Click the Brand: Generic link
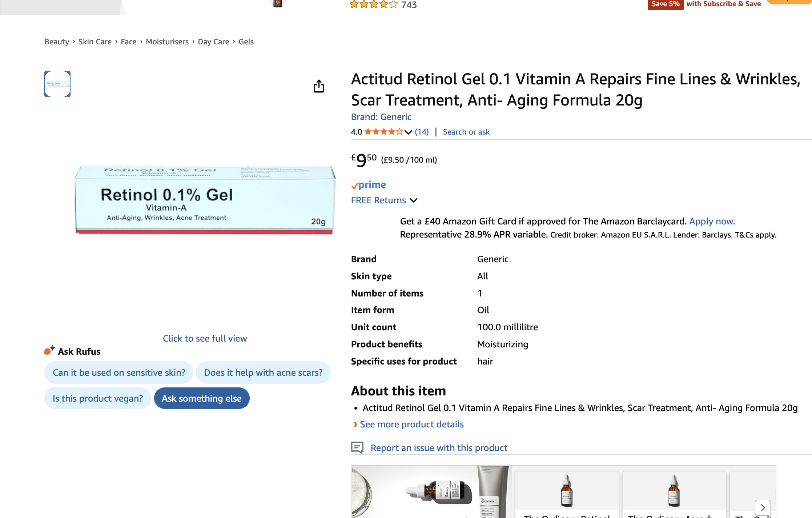The height and width of the screenshot is (518, 812). [381, 117]
